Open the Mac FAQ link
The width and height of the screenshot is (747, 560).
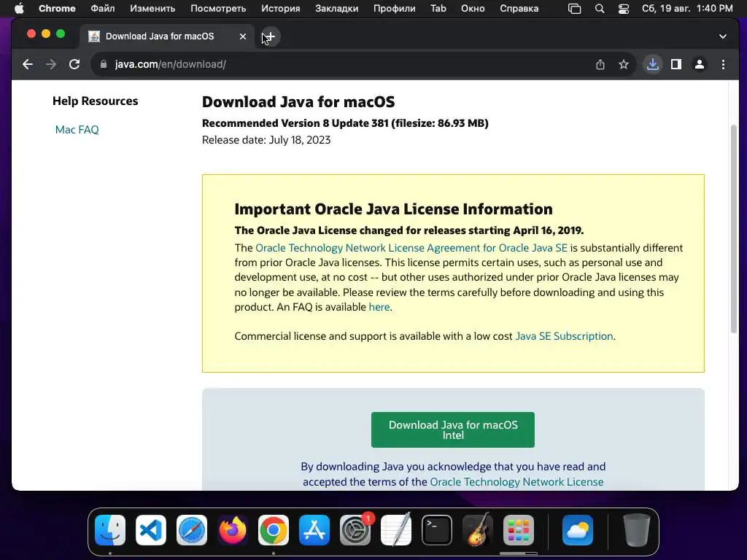point(77,130)
